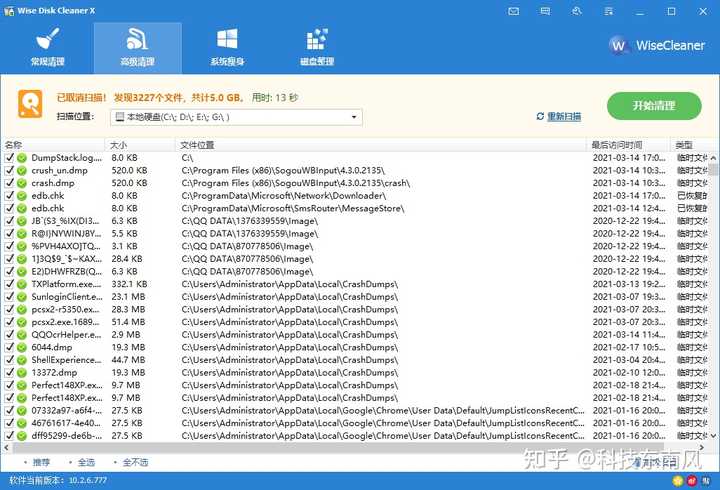Sort by the 大小 column header

coord(141,145)
